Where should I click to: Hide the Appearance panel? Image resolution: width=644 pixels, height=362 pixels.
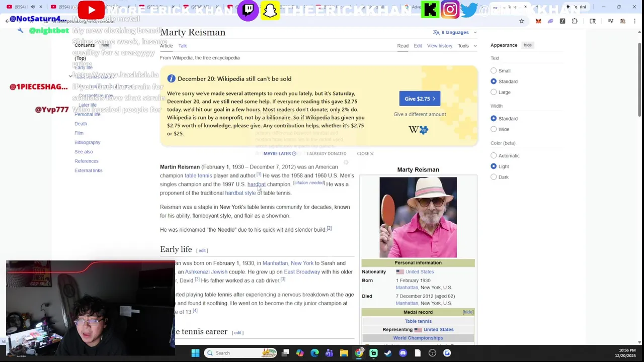click(527, 45)
